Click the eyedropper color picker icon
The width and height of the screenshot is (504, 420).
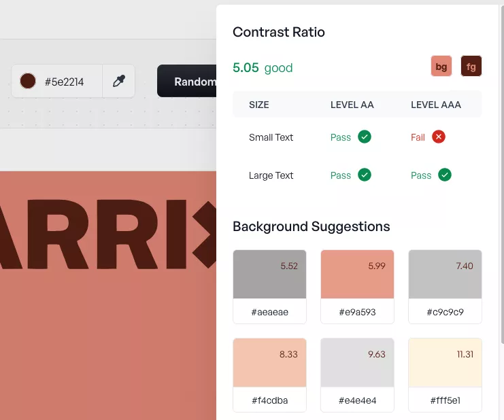[118, 81]
